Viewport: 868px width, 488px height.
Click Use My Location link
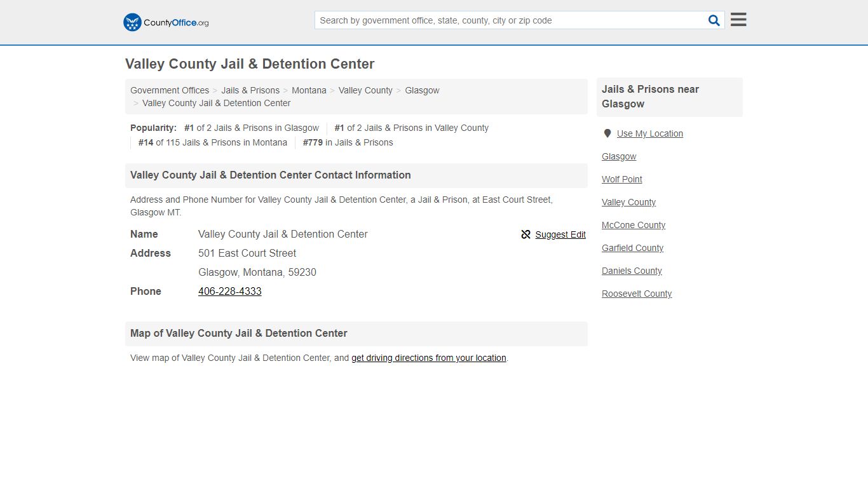coord(650,133)
